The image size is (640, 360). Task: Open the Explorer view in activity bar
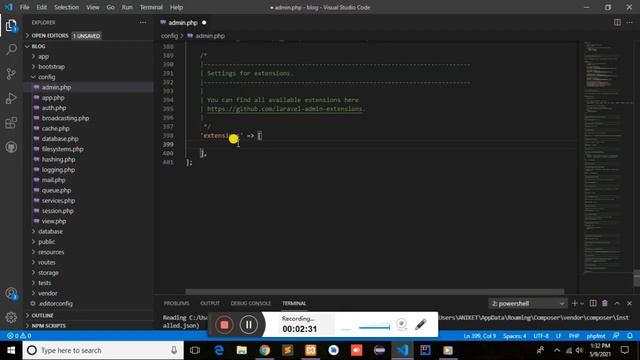[11, 26]
